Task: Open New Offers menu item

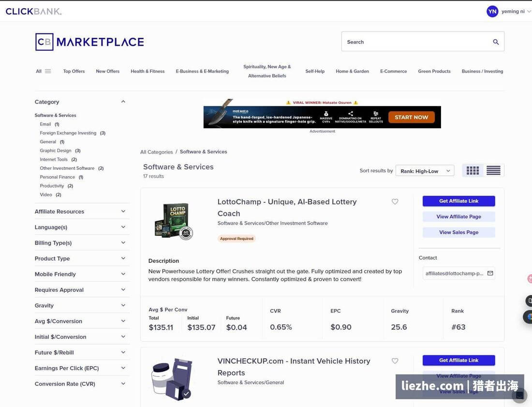Action: (107, 71)
